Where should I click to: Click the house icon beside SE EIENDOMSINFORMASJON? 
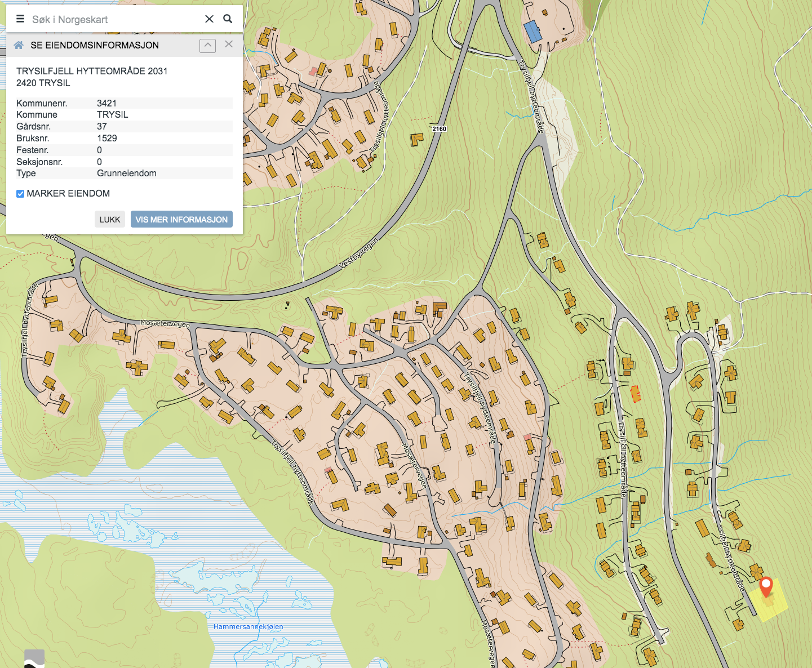pyautogui.click(x=19, y=46)
